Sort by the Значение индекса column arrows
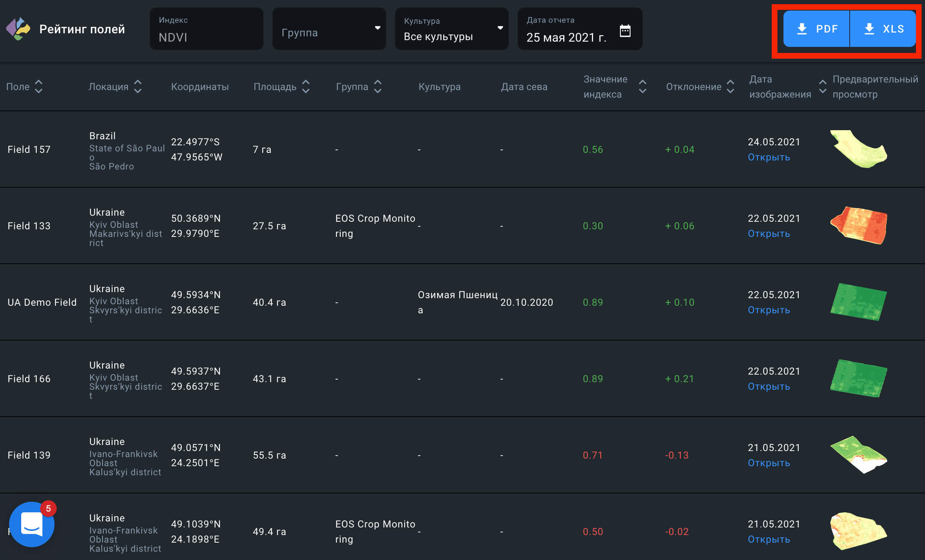Screen dimensions: 925x560 pyautogui.click(x=642, y=87)
